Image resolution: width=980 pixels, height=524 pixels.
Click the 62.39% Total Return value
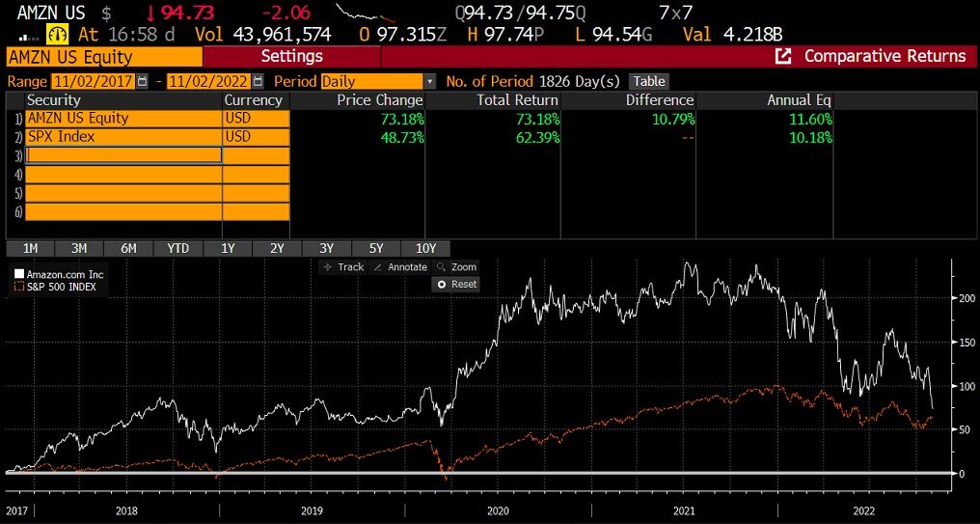coord(537,137)
